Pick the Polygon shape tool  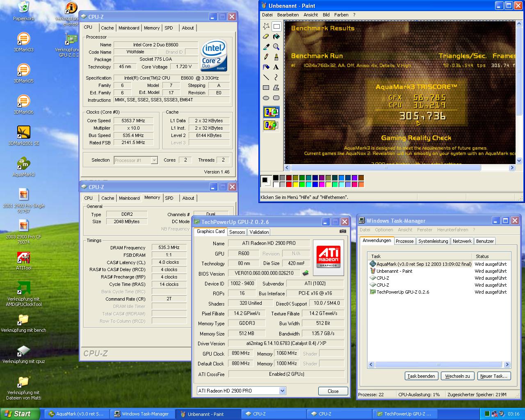(276, 87)
